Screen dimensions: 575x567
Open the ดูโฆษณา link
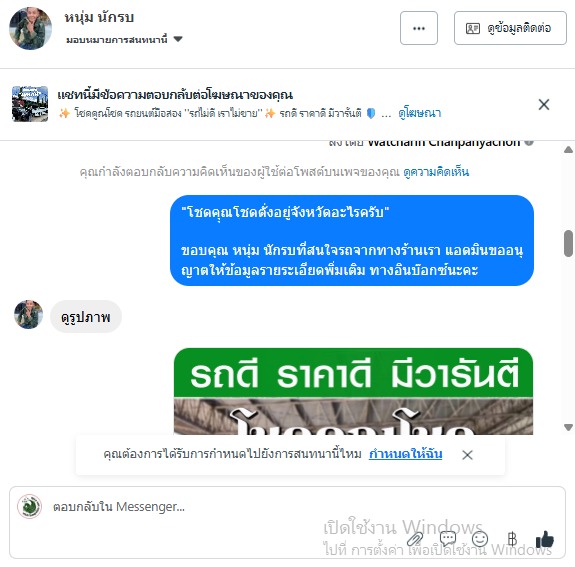(420, 113)
